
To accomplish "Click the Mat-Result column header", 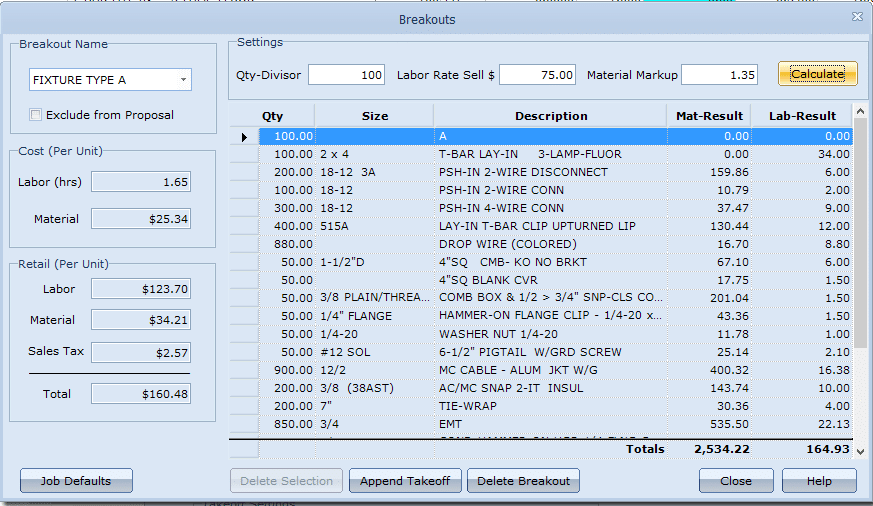I will click(x=709, y=116).
